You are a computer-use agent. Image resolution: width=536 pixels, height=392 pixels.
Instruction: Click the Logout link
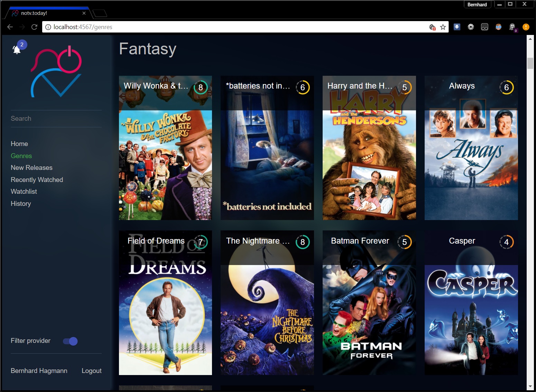coord(91,371)
